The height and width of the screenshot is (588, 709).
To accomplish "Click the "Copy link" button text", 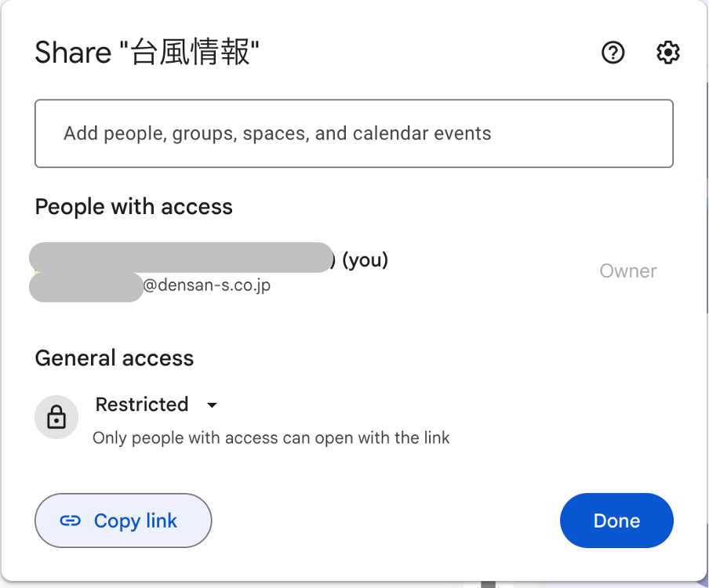I will (x=136, y=521).
